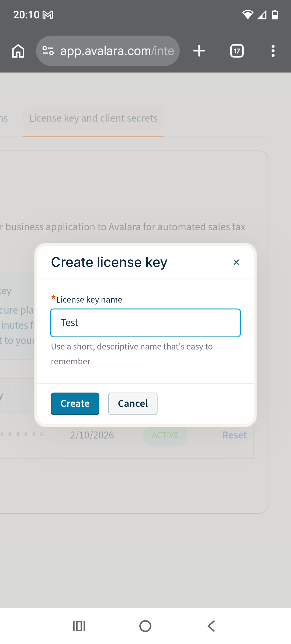The width and height of the screenshot is (291, 644).
Task: Tap the Wi-Fi status icon
Action: coord(247,15)
